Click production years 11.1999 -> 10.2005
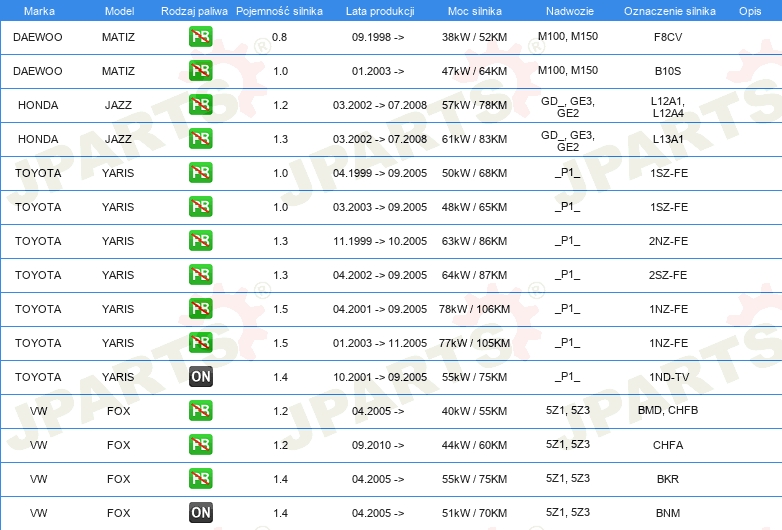The image size is (782, 530). tap(380, 241)
